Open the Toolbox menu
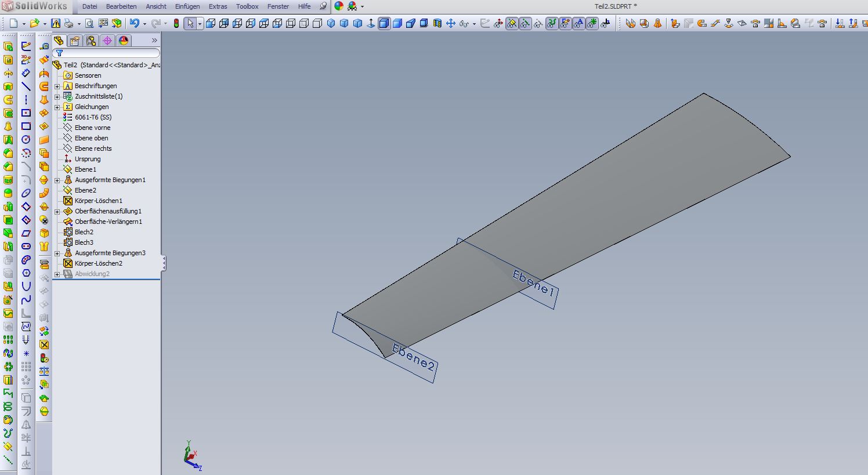The image size is (868, 475). 247,6
